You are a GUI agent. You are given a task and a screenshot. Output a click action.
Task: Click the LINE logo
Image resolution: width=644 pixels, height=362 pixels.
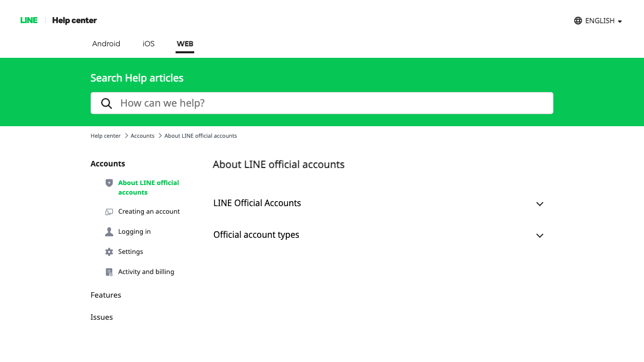(x=29, y=21)
